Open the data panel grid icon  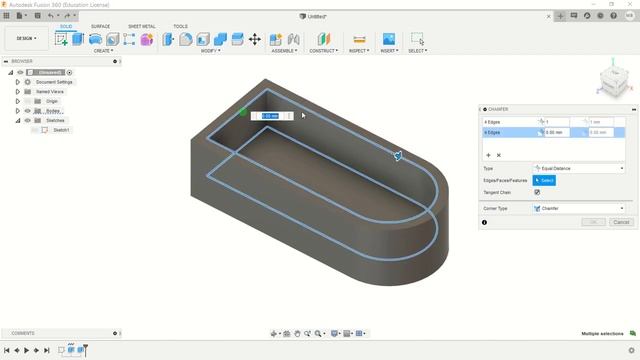click(x=6, y=16)
